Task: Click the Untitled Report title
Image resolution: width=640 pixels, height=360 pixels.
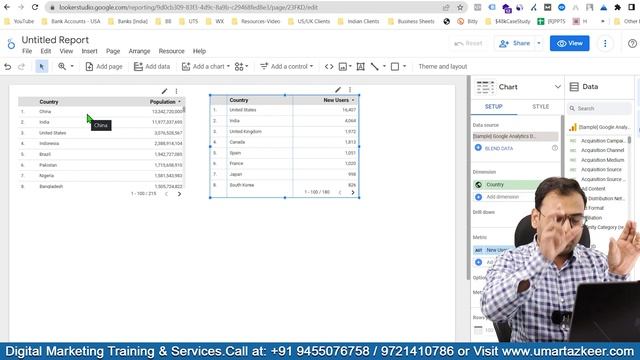Action: (x=55, y=40)
